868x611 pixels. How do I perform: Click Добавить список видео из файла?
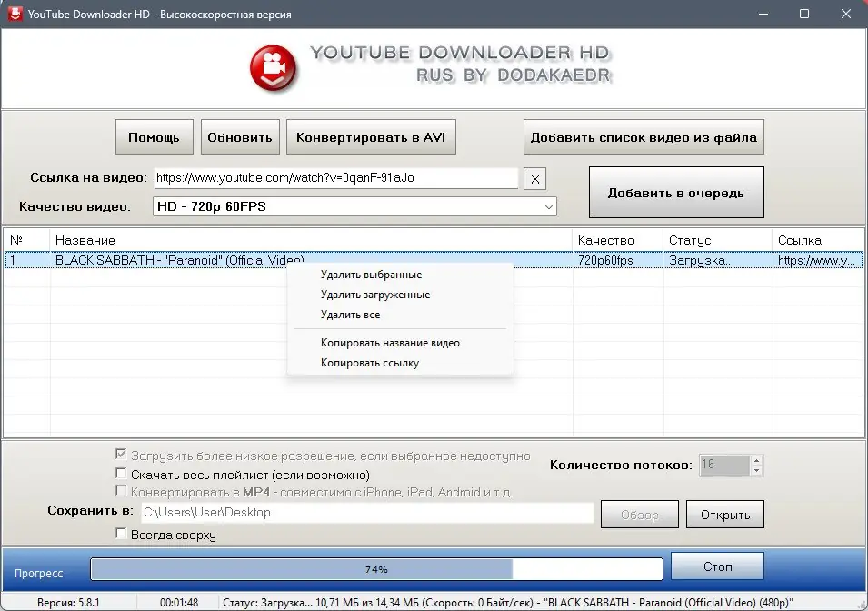[644, 136]
